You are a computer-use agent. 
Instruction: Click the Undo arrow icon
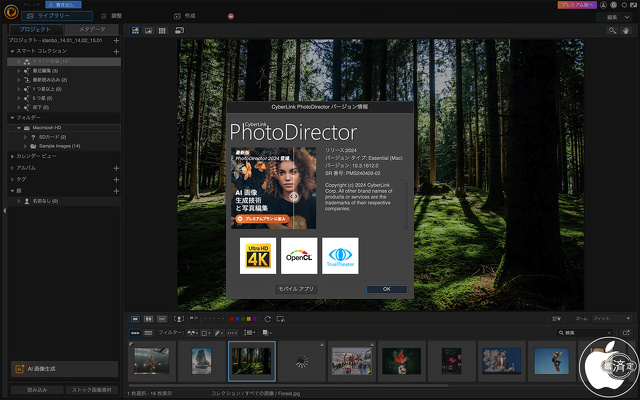pyautogui.click(x=27, y=4)
